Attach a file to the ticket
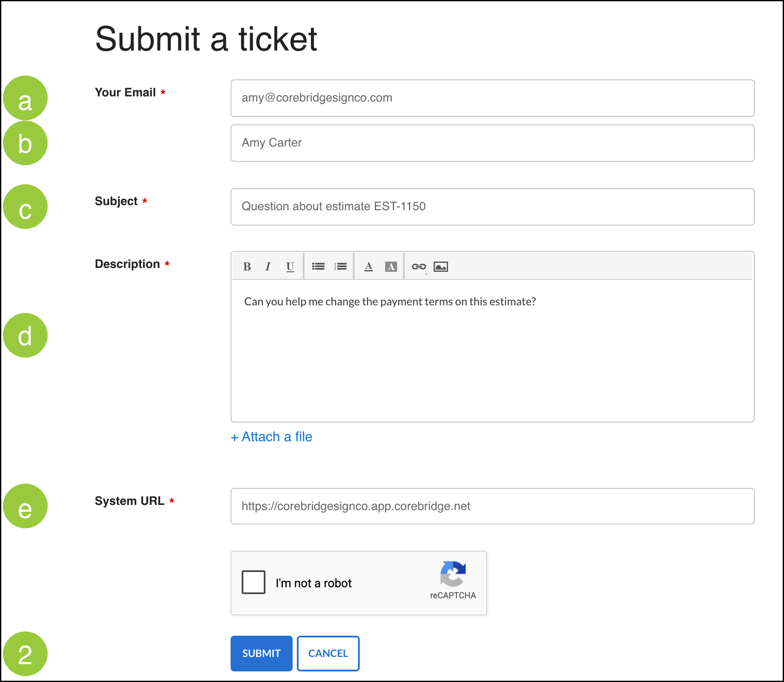The height and width of the screenshot is (682, 784). click(x=271, y=437)
